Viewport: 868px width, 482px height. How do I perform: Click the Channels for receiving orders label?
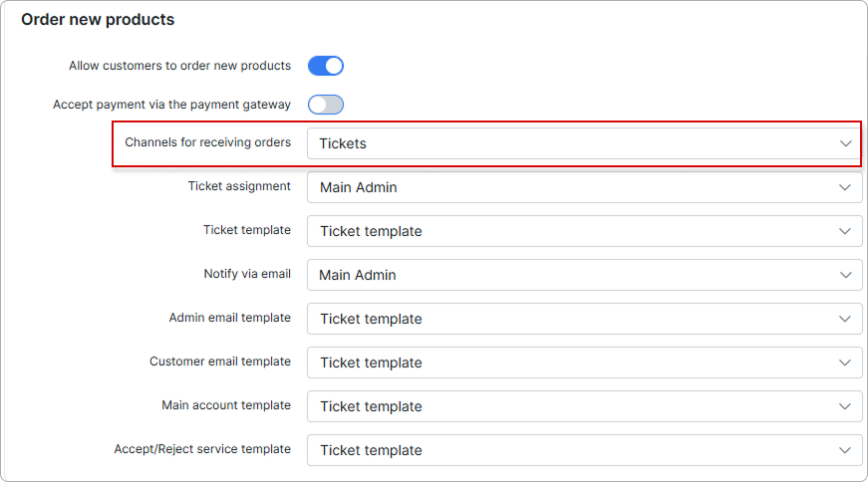[x=207, y=142]
